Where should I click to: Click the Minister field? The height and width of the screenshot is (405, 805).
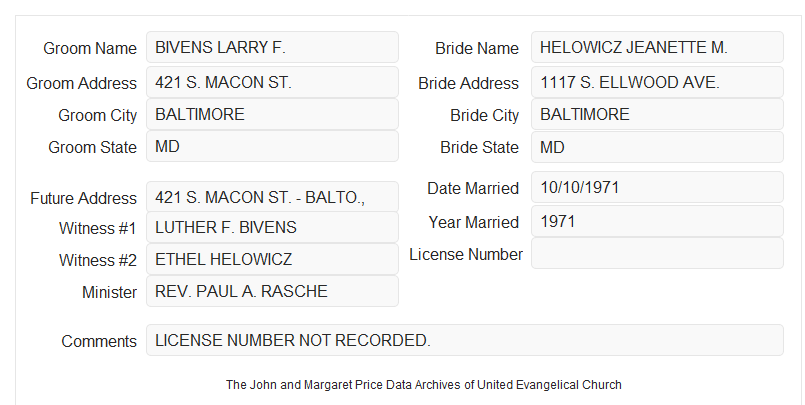[x=273, y=291]
